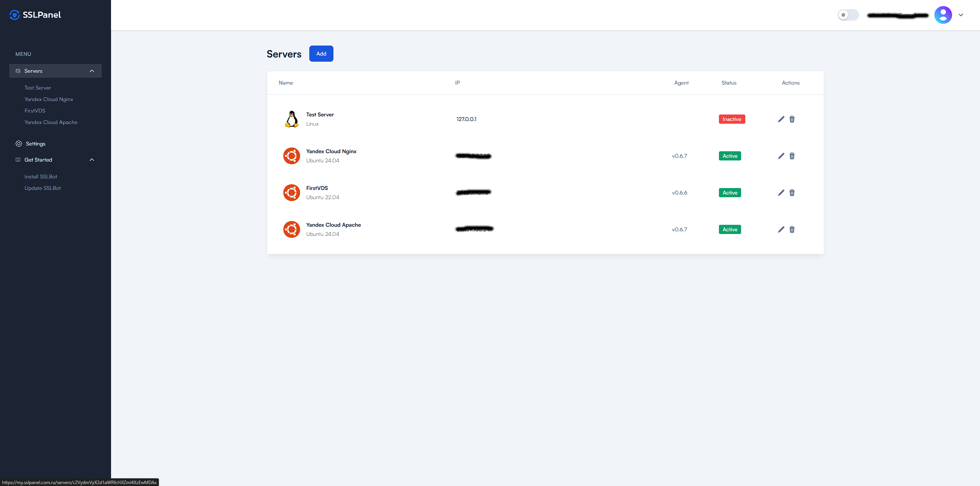Click the SSLPanel shield logo
Viewport: 980px width, 486px height.
tap(15, 15)
